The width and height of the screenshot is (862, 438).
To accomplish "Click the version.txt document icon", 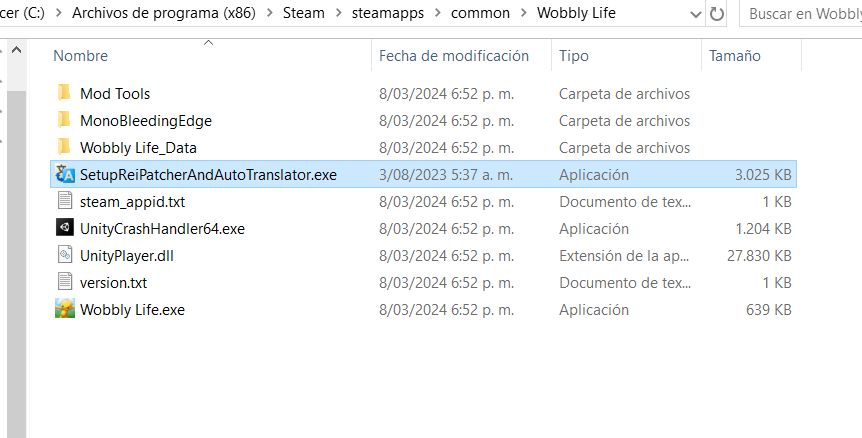I will (65, 282).
